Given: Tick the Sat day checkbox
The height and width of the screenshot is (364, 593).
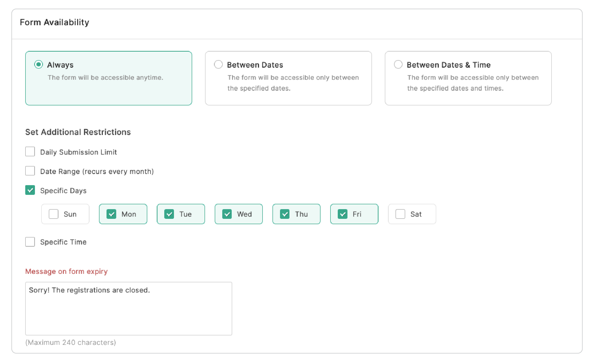Looking at the screenshot, I should coord(400,214).
